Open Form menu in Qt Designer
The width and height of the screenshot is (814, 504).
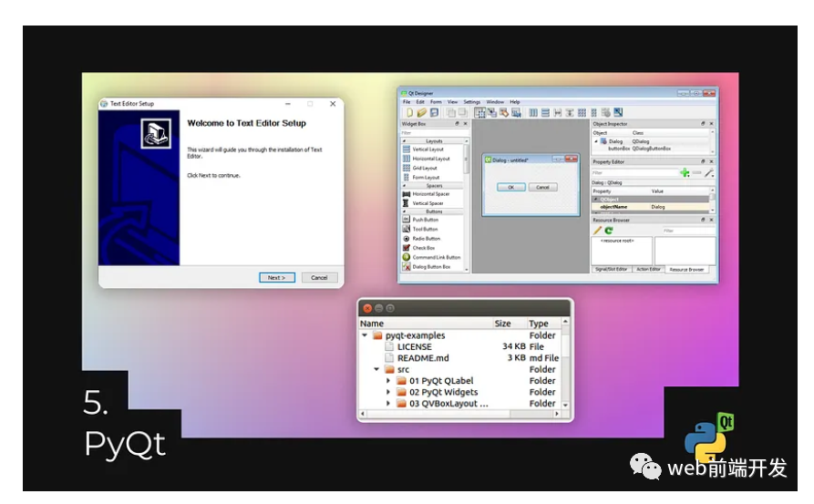[436, 102]
